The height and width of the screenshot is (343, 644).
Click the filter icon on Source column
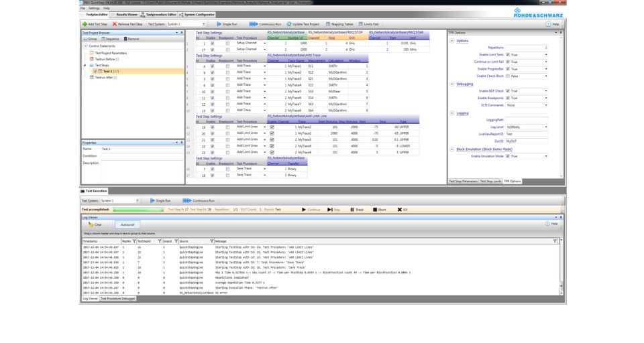coord(211,241)
